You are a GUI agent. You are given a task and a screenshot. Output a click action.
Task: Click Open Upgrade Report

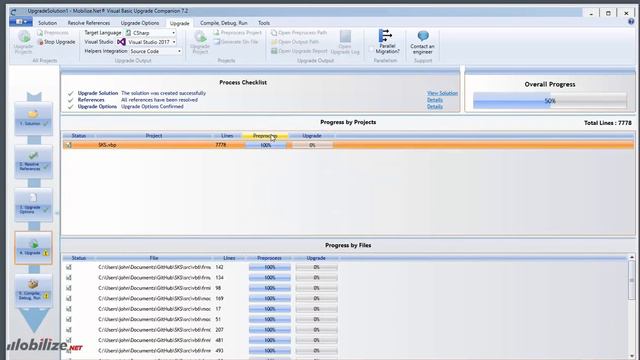(x=299, y=51)
